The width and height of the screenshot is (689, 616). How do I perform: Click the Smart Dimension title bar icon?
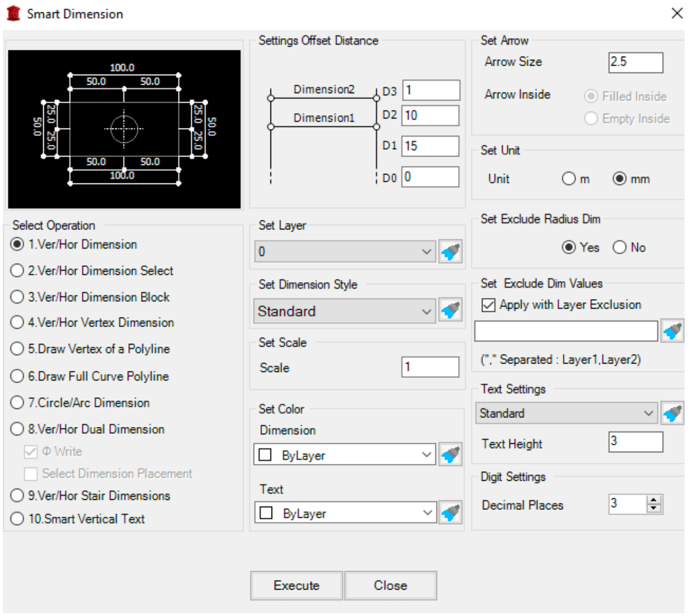[14, 13]
